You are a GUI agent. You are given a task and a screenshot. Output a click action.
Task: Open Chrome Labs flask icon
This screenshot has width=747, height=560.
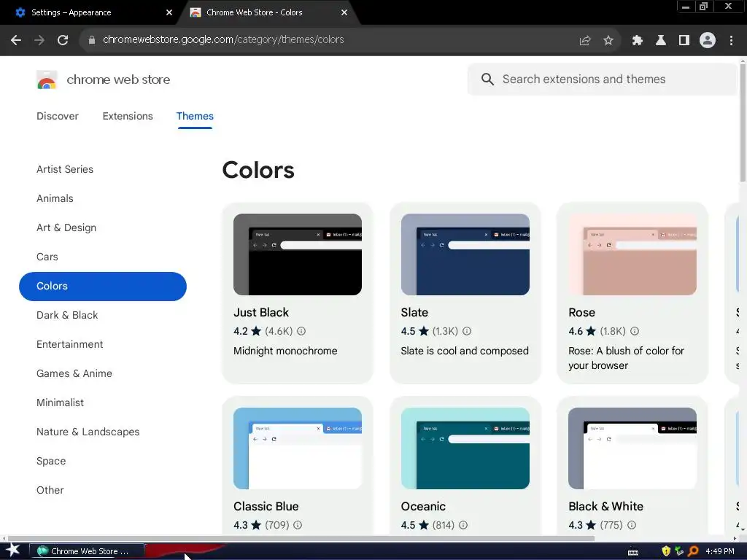[x=661, y=41]
